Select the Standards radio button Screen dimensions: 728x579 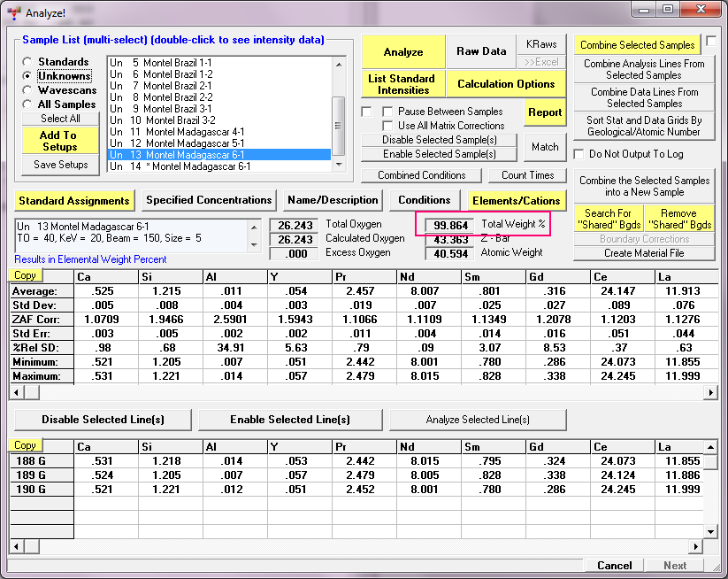29,62
